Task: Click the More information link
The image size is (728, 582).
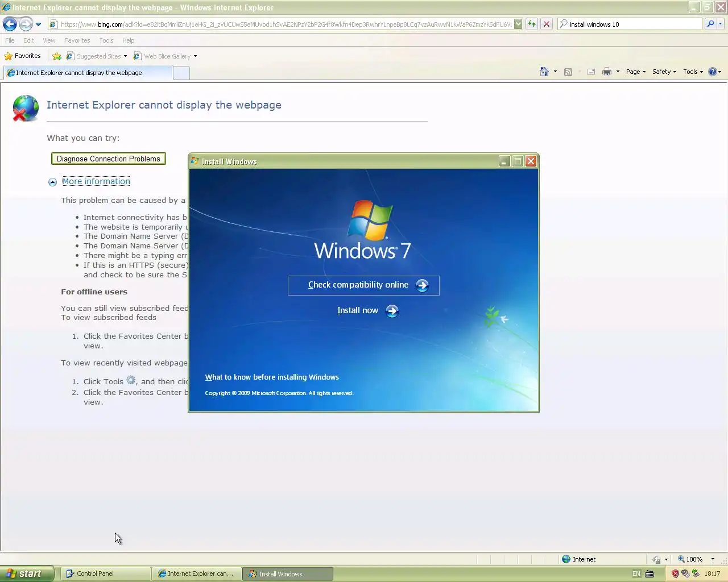Action: coord(96,181)
